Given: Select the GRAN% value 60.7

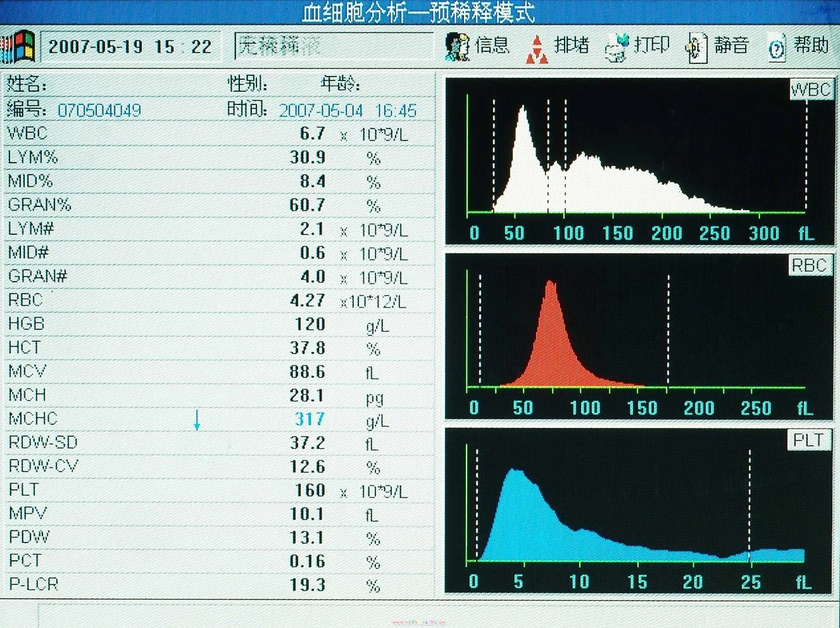Looking at the screenshot, I should point(308,205).
